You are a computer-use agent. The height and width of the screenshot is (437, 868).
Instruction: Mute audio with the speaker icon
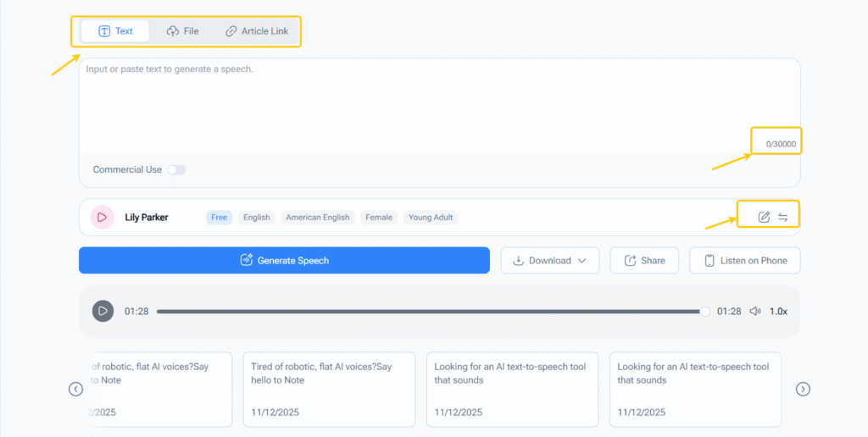(x=755, y=311)
